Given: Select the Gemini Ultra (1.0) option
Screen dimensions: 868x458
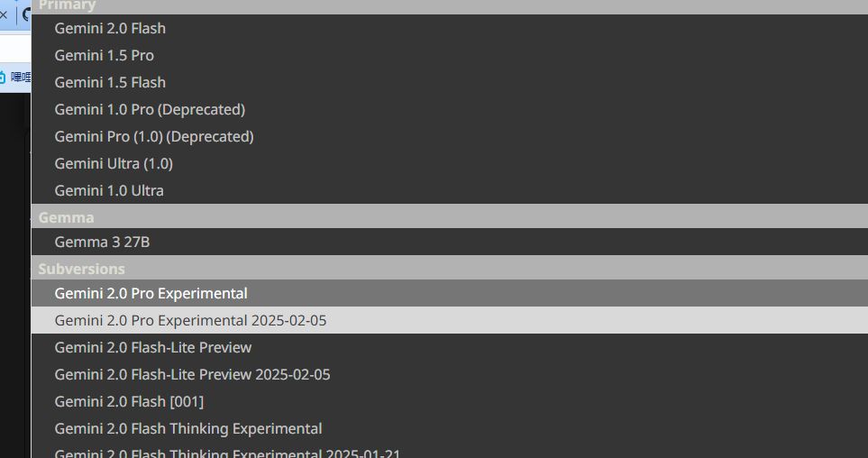Looking at the screenshot, I should click(114, 163).
